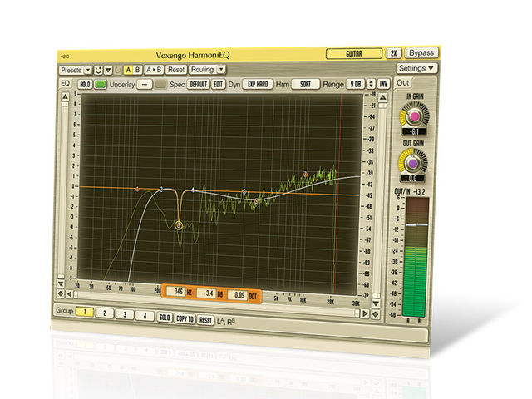
Task: Toggle the INV invert button
Action: point(383,84)
